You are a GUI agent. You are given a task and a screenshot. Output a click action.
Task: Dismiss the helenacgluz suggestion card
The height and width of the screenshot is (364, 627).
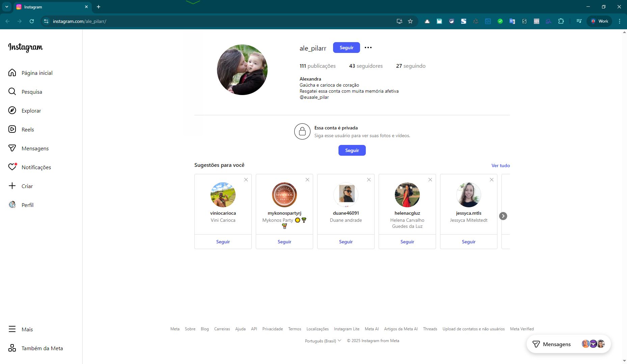click(430, 180)
